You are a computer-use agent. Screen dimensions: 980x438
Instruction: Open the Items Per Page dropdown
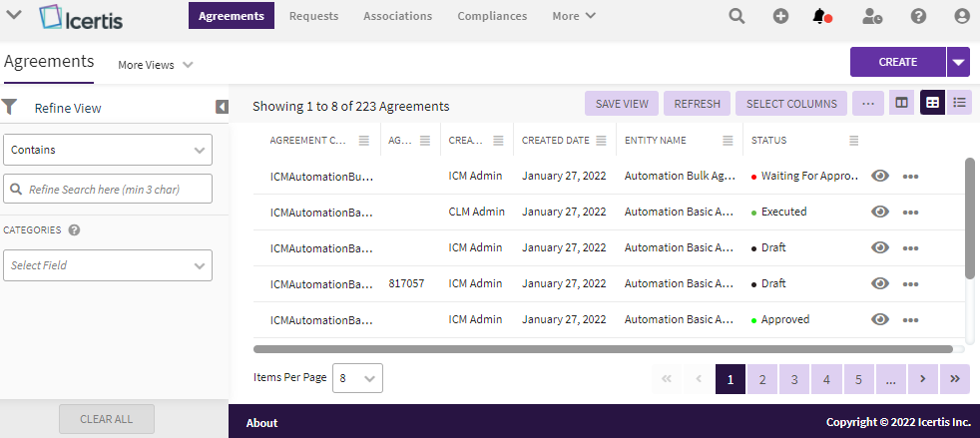pyautogui.click(x=356, y=378)
